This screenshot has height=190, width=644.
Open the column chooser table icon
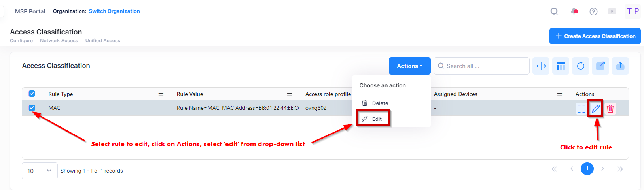(x=561, y=66)
